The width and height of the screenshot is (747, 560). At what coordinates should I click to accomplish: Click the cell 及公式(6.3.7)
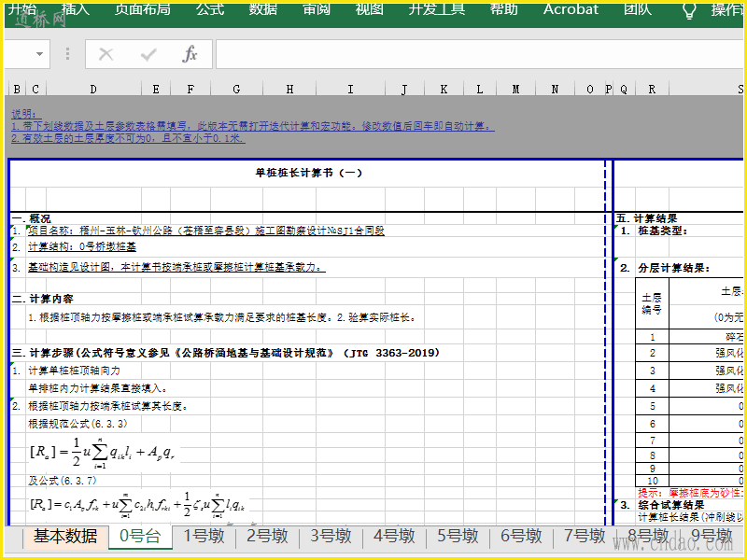(62, 481)
